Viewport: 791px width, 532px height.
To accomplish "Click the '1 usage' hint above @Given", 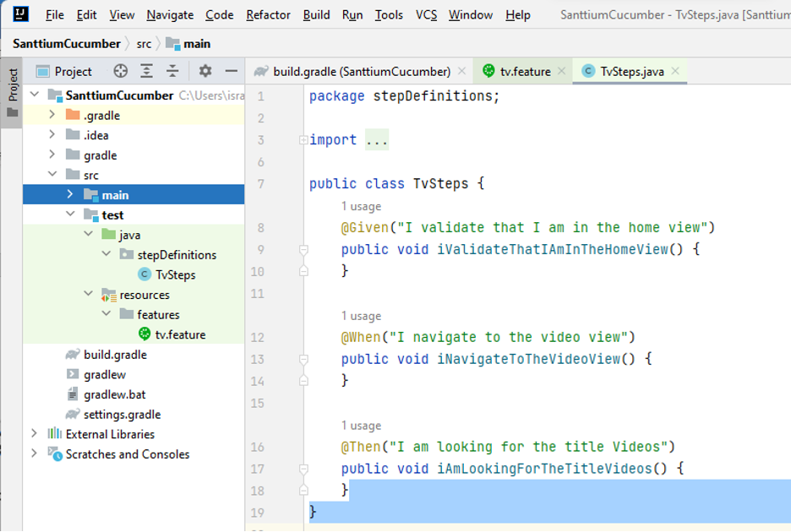I will pyautogui.click(x=361, y=206).
